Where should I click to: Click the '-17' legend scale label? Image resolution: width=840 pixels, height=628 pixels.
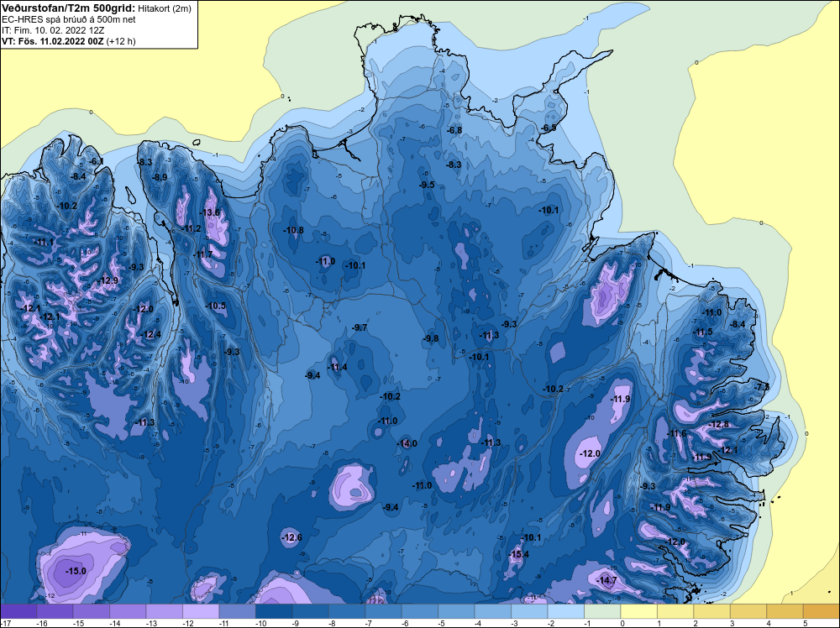pyautogui.click(x=5, y=623)
